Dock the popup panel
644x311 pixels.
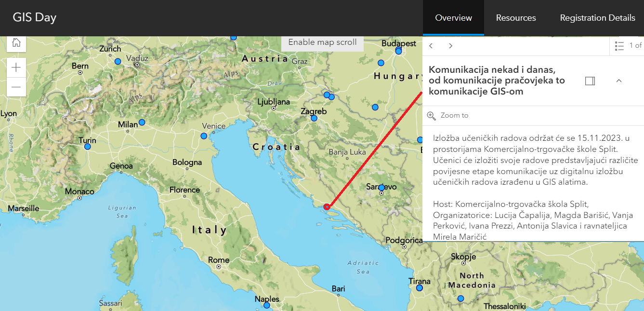pyautogui.click(x=590, y=81)
